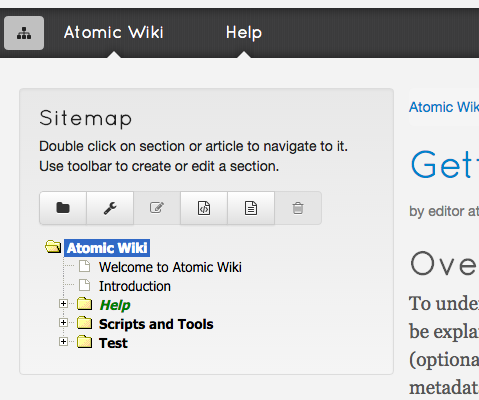479x400 pixels.
Task: Select Scripts and Tools section label
Action: pos(156,324)
